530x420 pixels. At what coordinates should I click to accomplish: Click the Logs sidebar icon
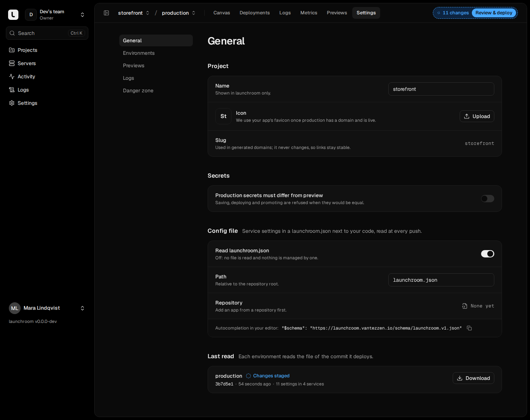click(x=12, y=90)
